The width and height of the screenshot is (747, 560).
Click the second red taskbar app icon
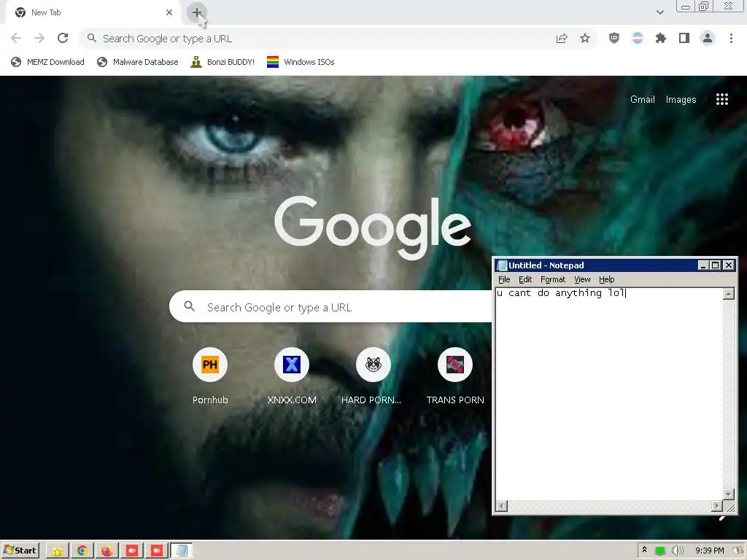click(157, 551)
